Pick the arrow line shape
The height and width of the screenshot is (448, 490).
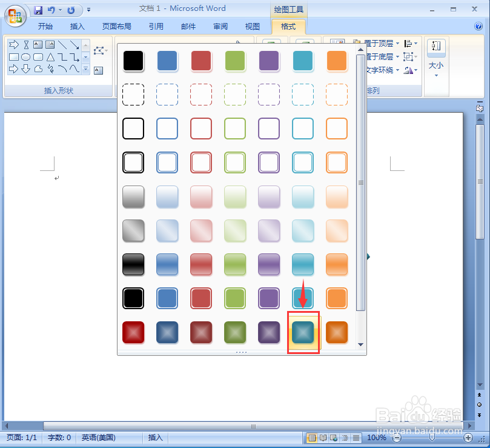pos(74,45)
